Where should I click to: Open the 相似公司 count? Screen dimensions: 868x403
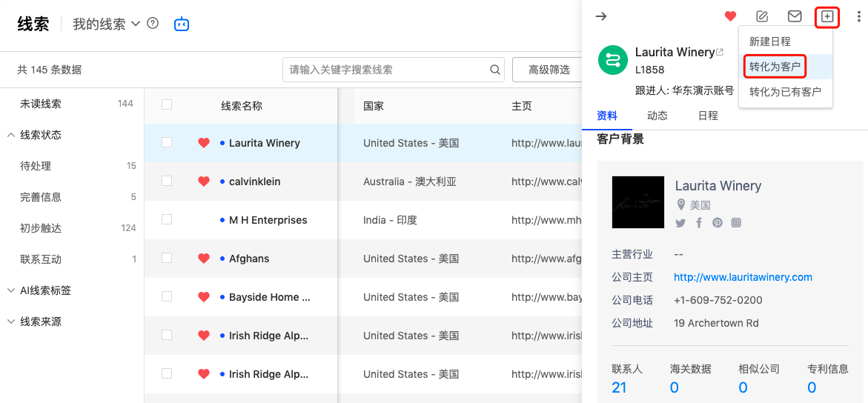743,387
